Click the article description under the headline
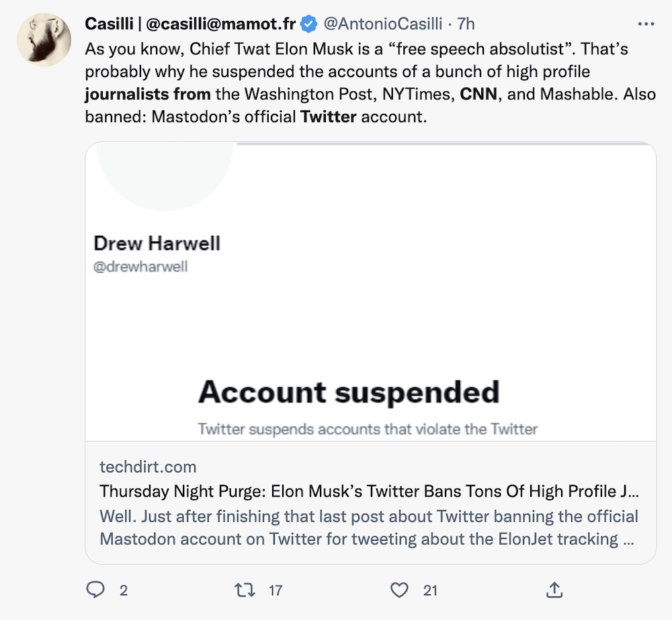Screen dimensions: 672x620 [x=369, y=528]
